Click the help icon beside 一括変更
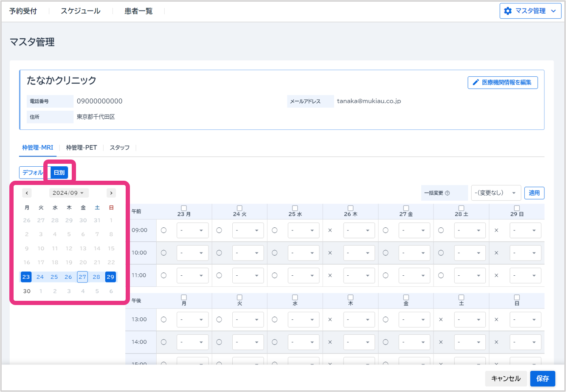566x392 pixels. pyautogui.click(x=447, y=193)
